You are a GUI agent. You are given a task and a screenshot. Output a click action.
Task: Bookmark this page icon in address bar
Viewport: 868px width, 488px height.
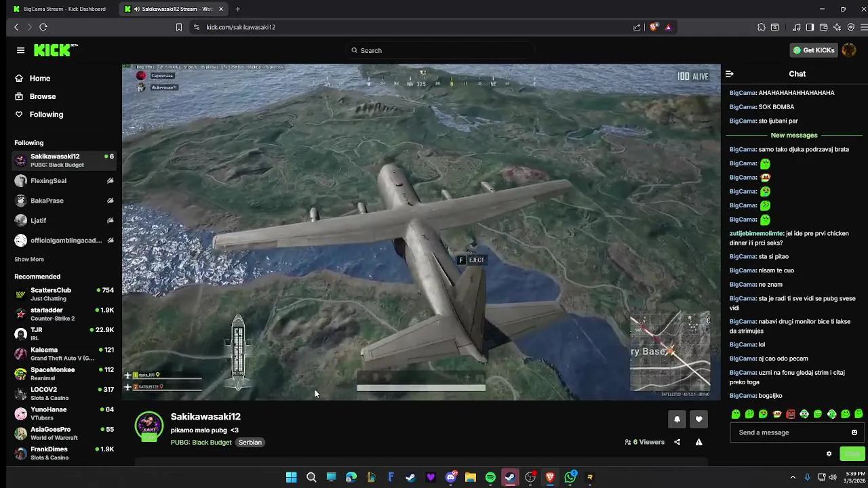coord(179,27)
